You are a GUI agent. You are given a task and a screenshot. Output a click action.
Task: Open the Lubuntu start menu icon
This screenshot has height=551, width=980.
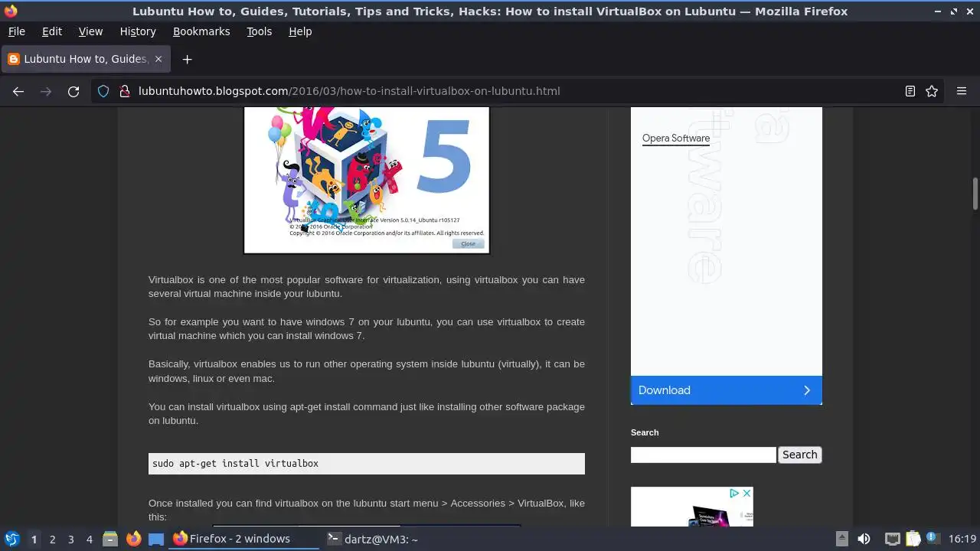11,539
